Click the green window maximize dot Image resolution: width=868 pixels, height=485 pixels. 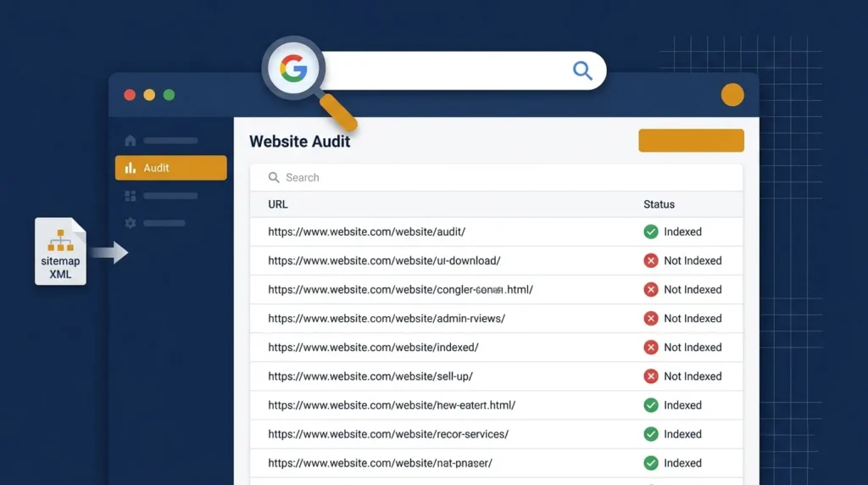pos(170,95)
